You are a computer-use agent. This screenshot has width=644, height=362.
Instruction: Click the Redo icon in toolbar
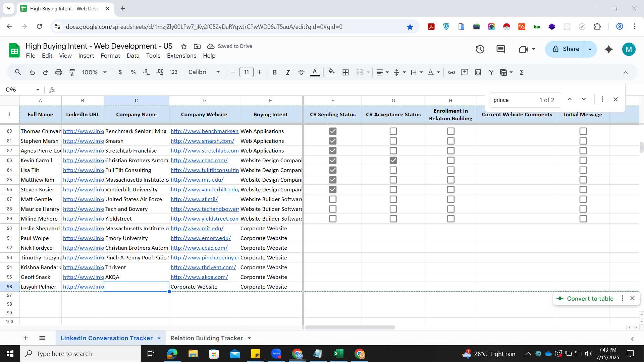45,72
